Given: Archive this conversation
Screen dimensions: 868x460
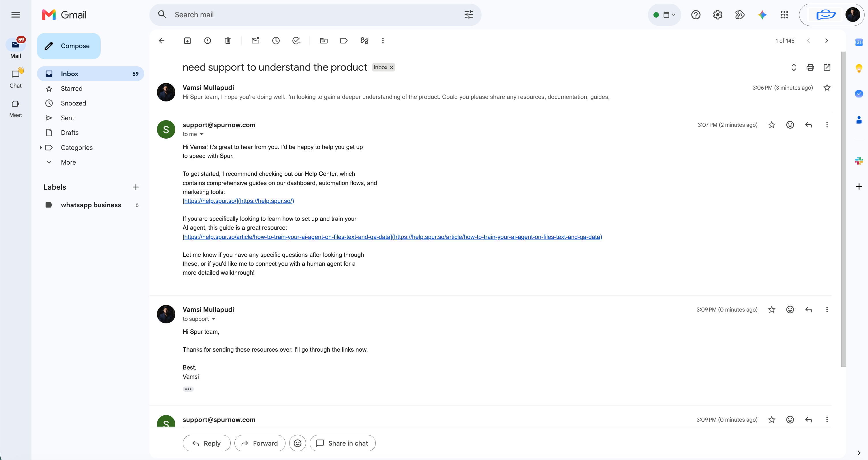Looking at the screenshot, I should (x=187, y=41).
